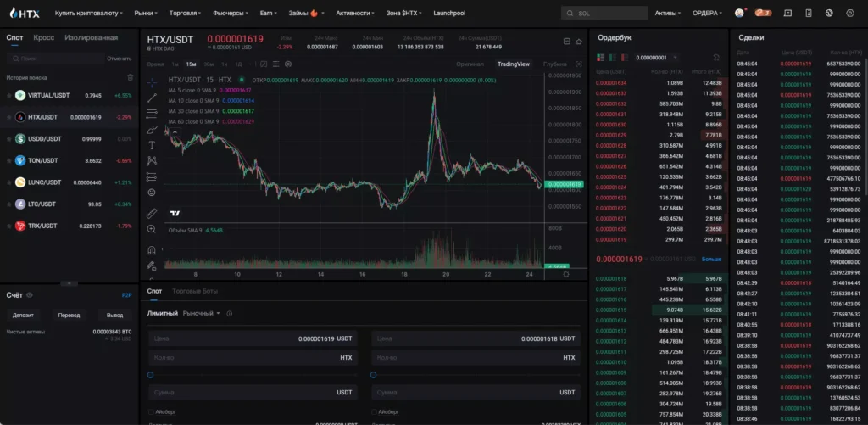
Task: Expand the Фьючерсы dropdown menu
Action: (231, 13)
